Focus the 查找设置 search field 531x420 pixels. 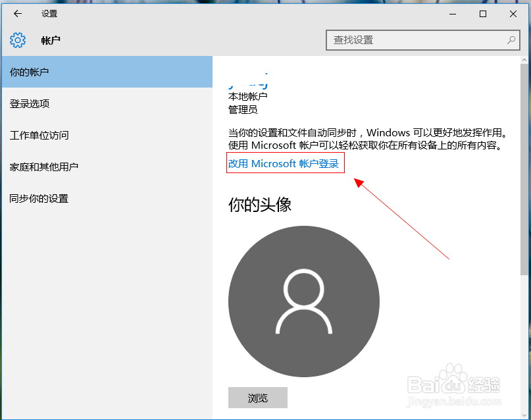[422, 40]
